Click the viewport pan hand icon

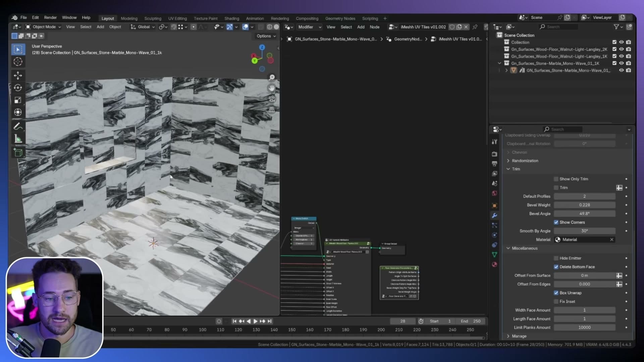272,88
